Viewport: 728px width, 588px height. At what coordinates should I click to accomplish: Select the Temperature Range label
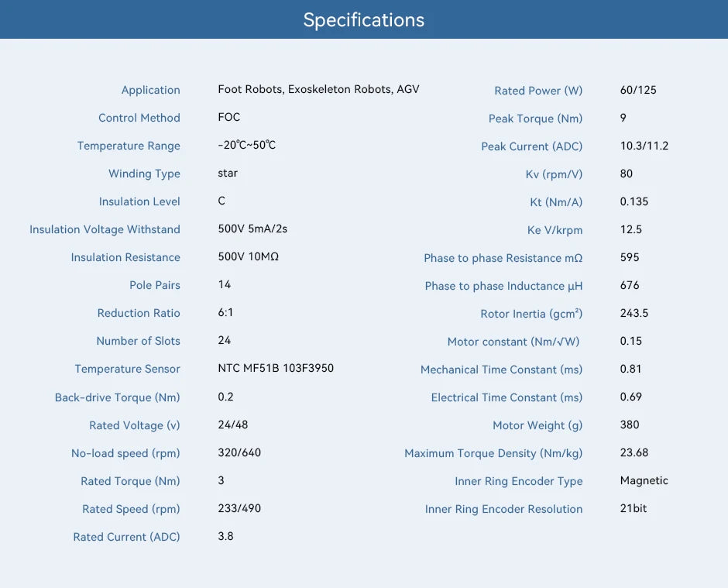point(129,146)
